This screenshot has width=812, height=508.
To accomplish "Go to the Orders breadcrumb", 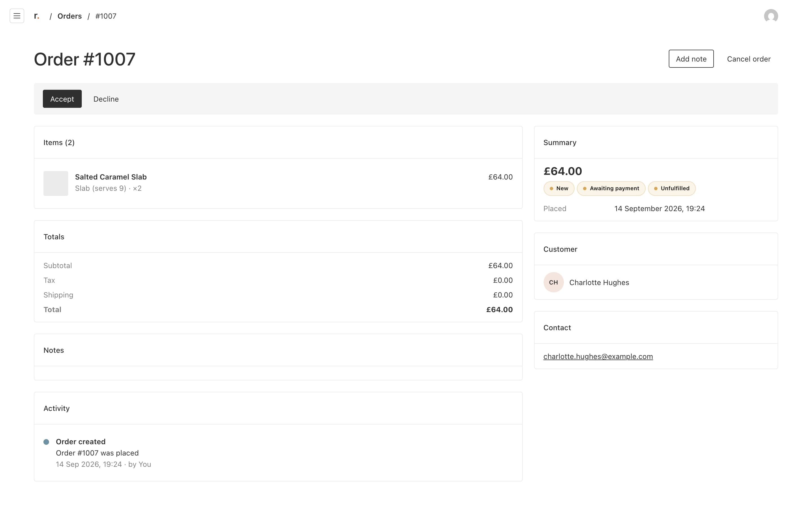I will 69,16.
